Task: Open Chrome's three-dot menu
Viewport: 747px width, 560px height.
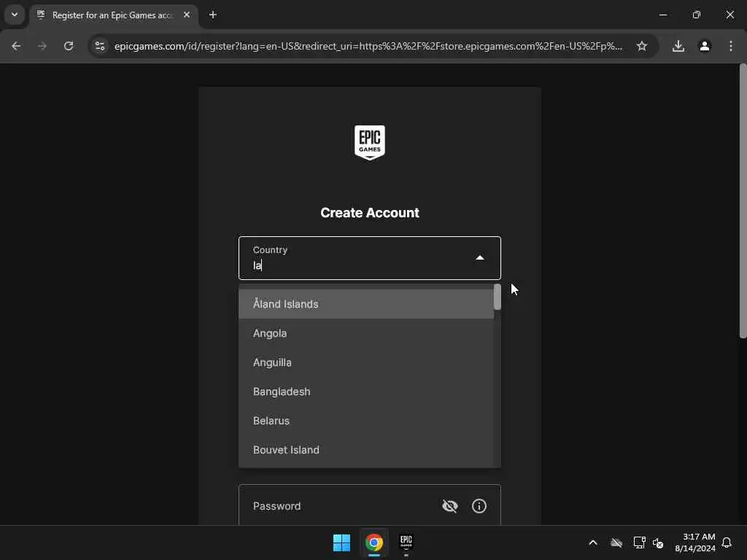Action: coord(731,46)
